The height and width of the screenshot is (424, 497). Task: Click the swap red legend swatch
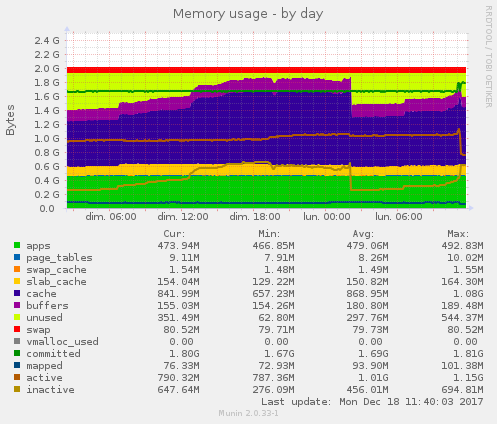(17, 329)
